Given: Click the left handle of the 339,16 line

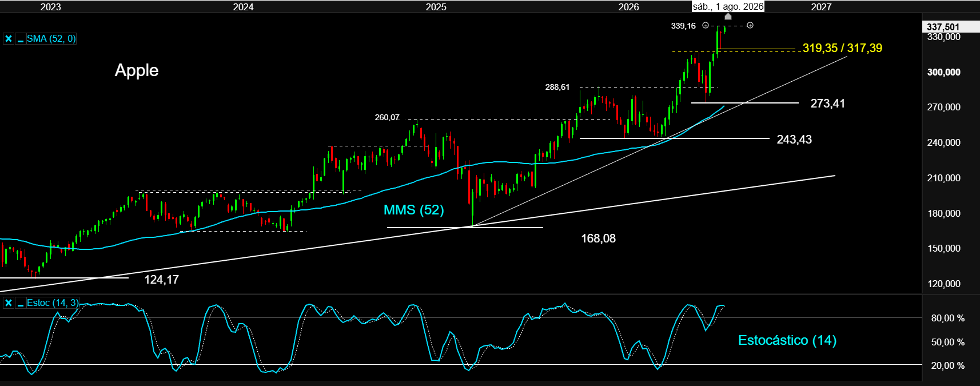Looking at the screenshot, I should 705,25.
